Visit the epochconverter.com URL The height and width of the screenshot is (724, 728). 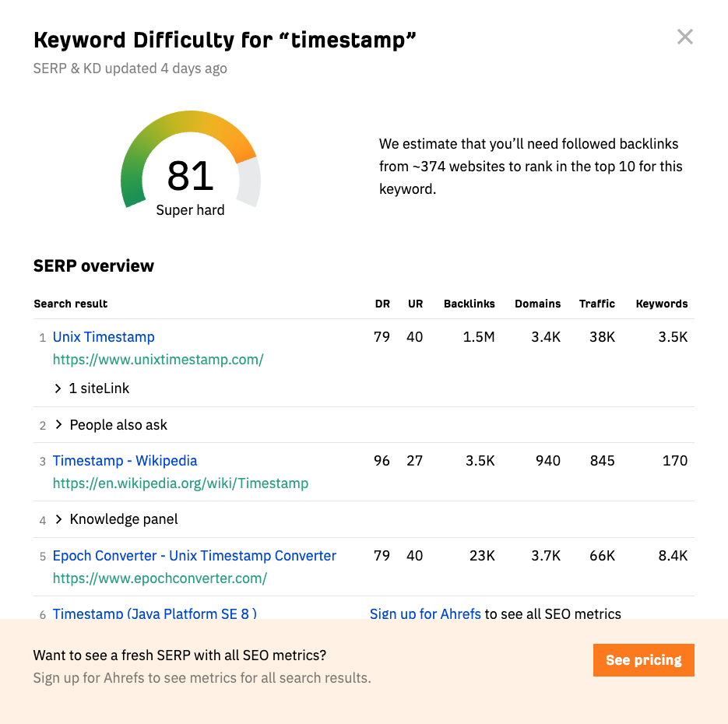click(x=160, y=578)
